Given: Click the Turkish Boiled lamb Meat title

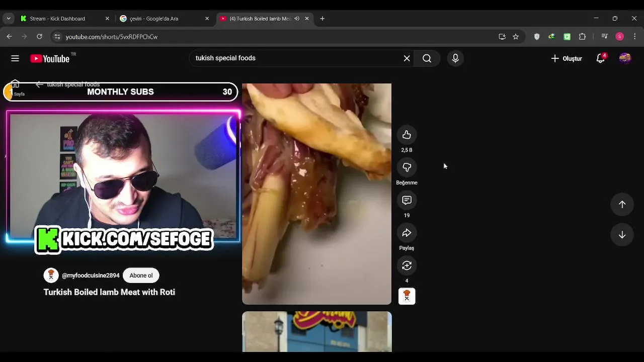Looking at the screenshot, I should (x=109, y=292).
